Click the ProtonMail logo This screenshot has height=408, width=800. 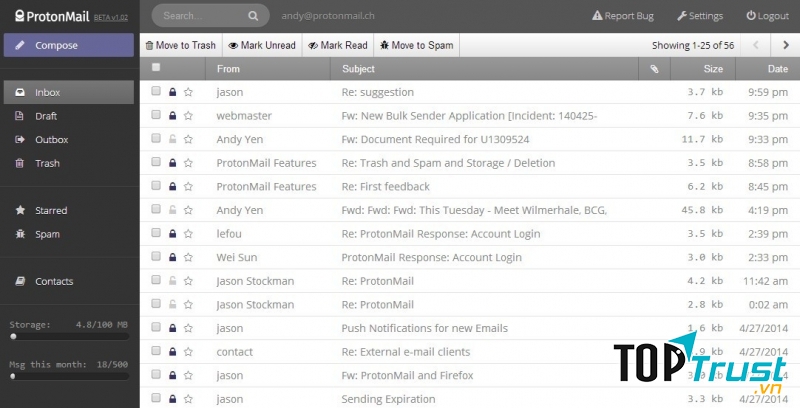click(52, 16)
